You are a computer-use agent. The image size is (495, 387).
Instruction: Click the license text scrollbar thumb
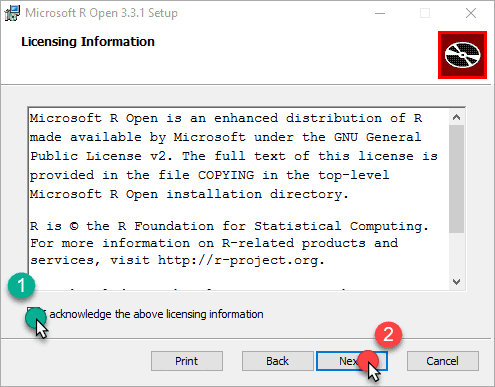(x=457, y=179)
